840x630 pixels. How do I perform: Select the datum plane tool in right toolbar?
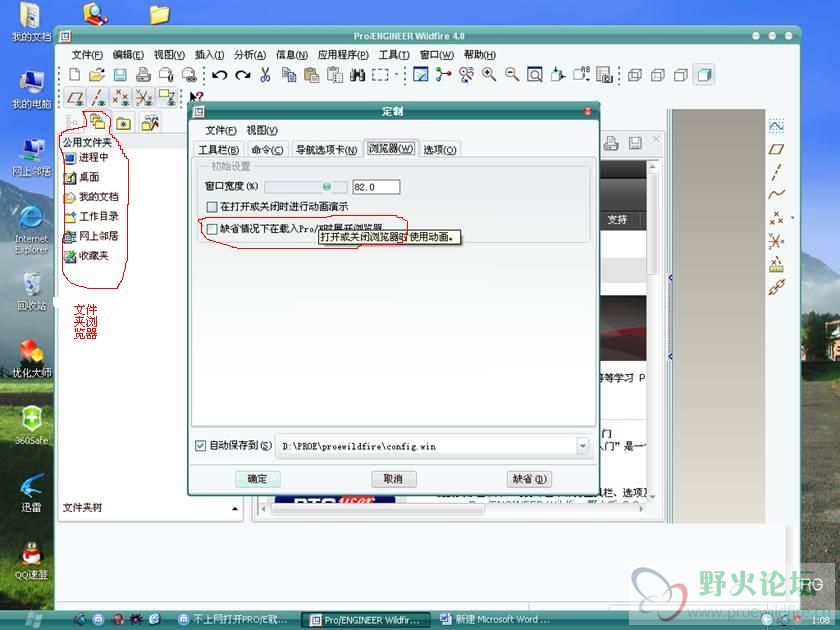(x=776, y=149)
